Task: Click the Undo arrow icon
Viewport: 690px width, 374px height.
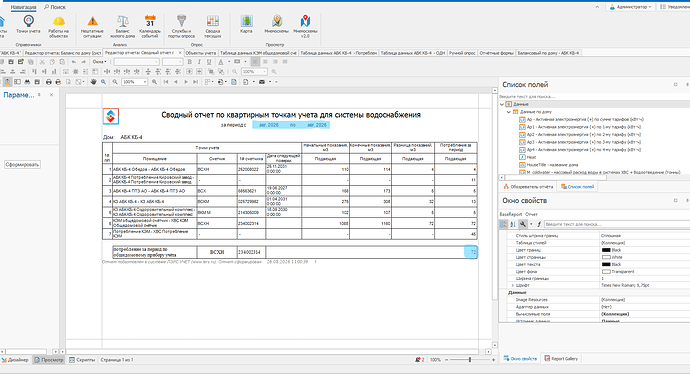Action: (74, 62)
